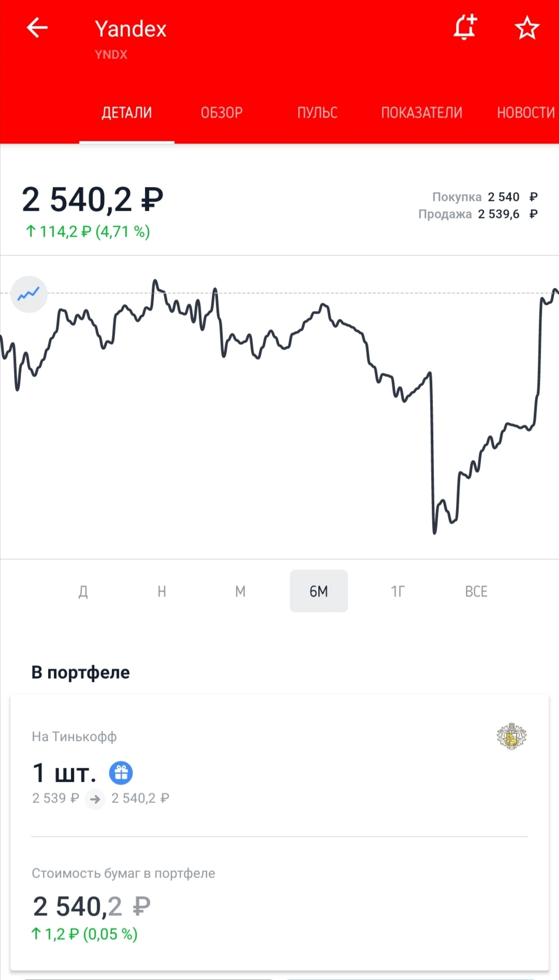Select the Н week chart period

point(162,591)
